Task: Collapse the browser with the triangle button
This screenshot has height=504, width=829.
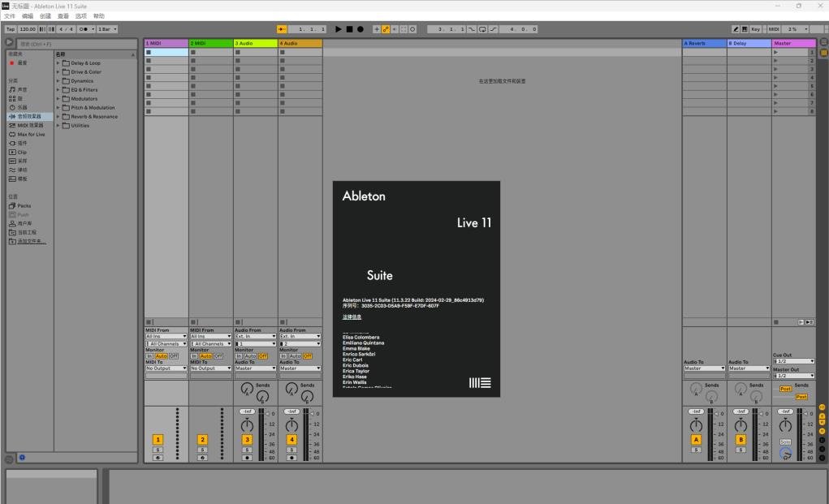Action: point(10,42)
